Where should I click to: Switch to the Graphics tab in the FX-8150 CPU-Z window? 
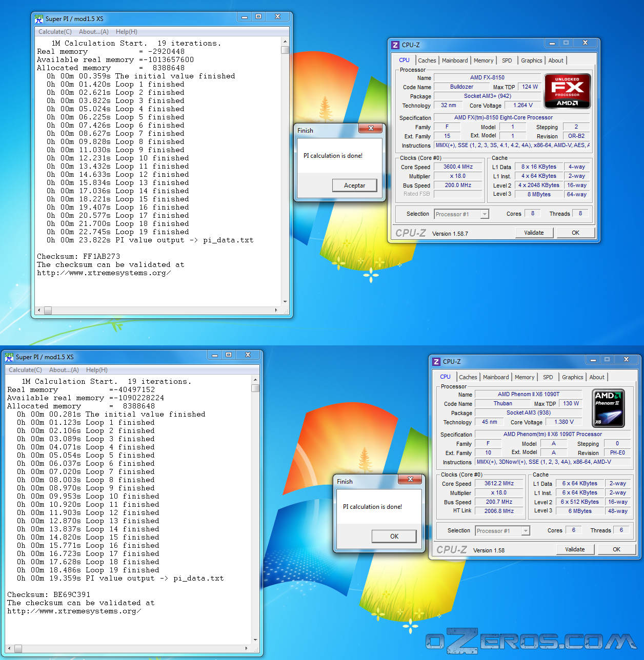tap(532, 60)
